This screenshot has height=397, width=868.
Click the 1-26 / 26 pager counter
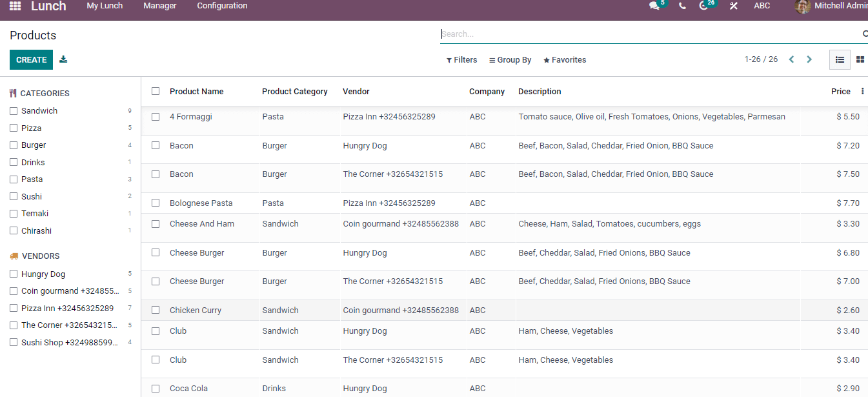761,59
